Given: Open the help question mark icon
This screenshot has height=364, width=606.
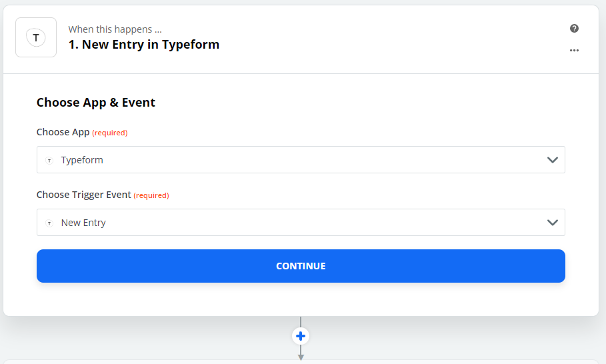Looking at the screenshot, I should [574, 29].
